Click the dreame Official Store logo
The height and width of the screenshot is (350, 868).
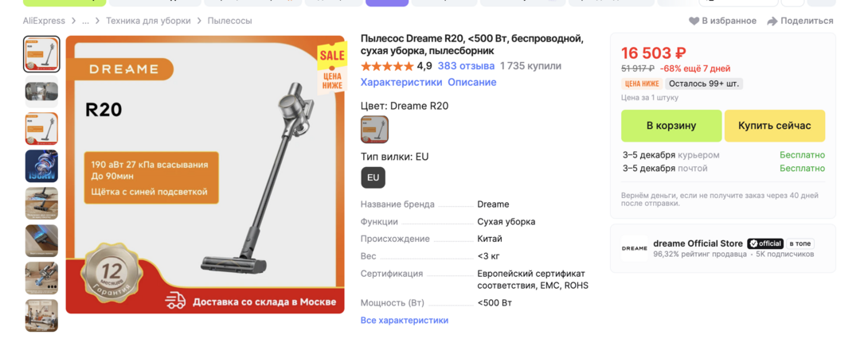point(635,248)
